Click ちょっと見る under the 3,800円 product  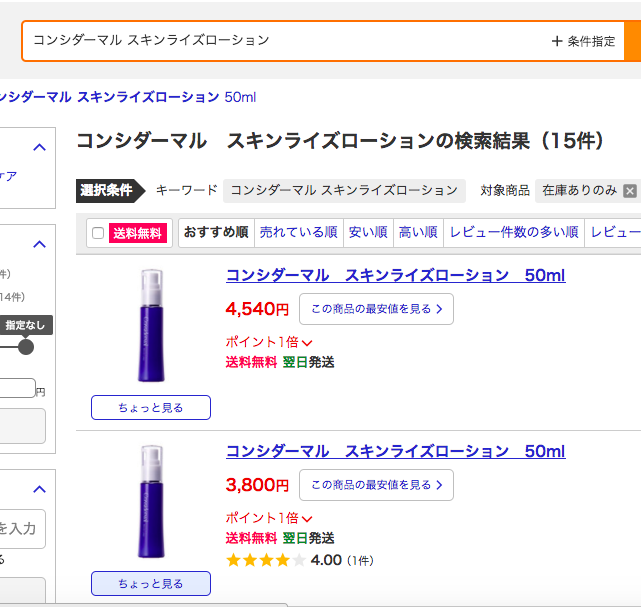pyautogui.click(x=151, y=583)
